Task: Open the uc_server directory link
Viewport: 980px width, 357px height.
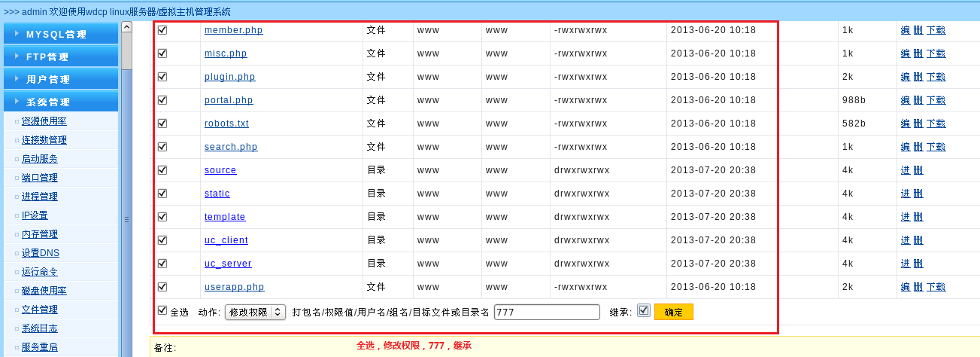Action: point(228,264)
